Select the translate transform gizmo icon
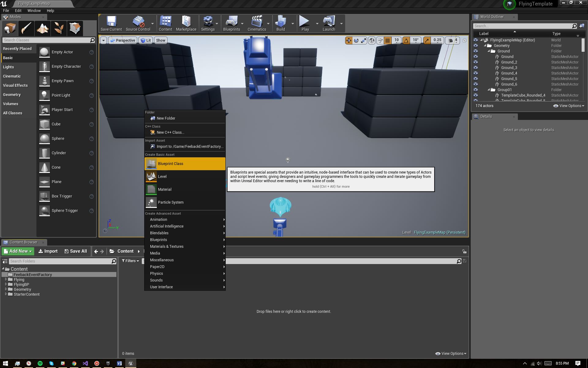 349,40
